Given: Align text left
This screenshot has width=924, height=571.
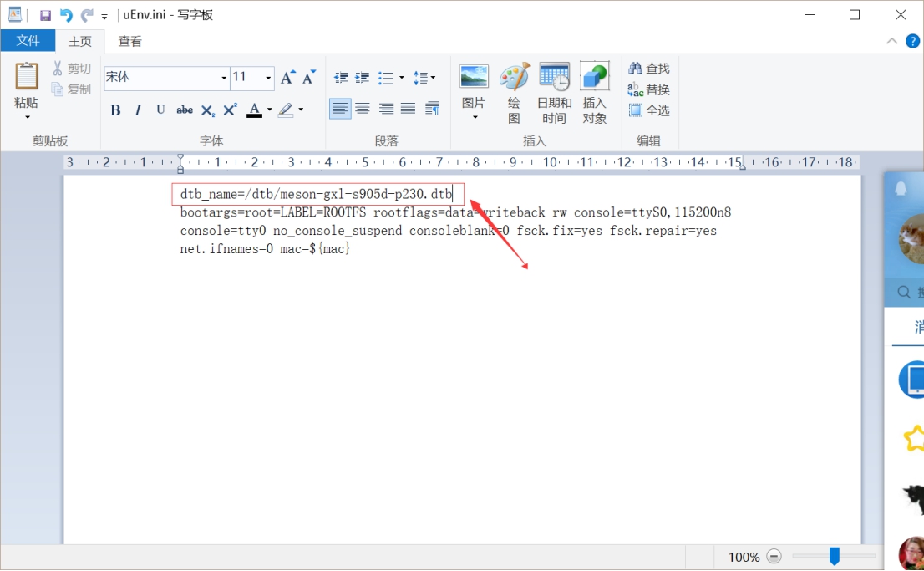Looking at the screenshot, I should click(x=340, y=109).
